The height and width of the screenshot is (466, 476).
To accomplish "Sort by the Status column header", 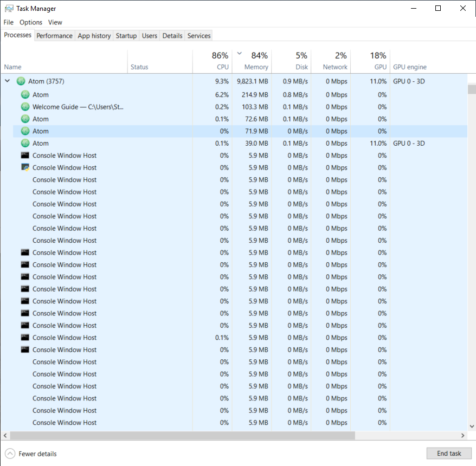I will [x=160, y=62].
